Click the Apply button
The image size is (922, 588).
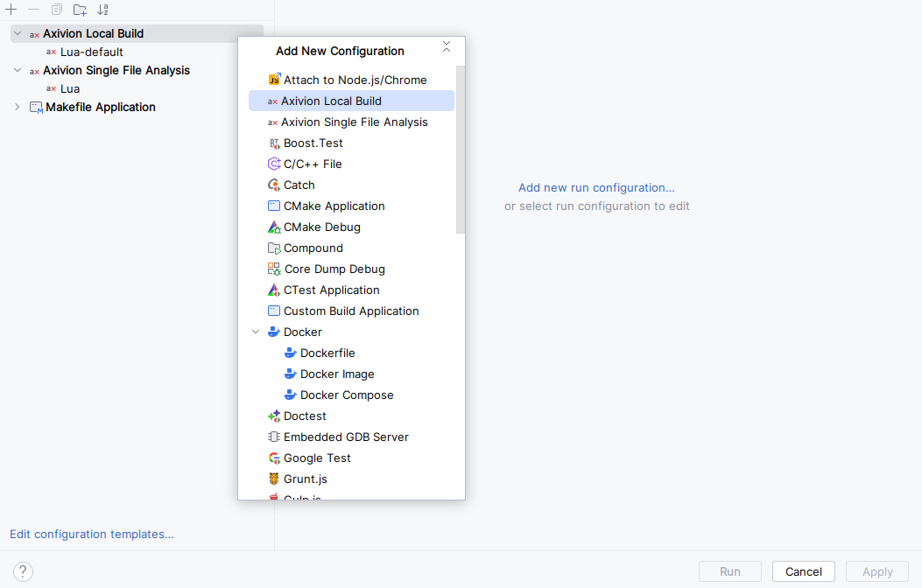click(877, 571)
